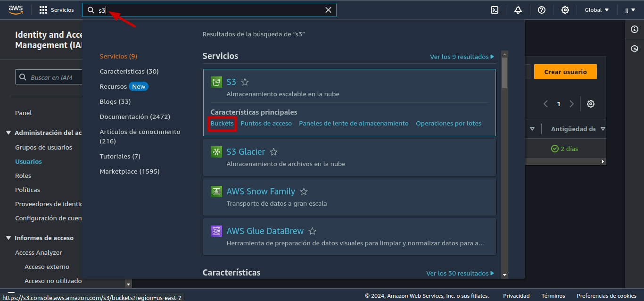Filter results by Blogs (33)
644x301 pixels.
point(115,101)
